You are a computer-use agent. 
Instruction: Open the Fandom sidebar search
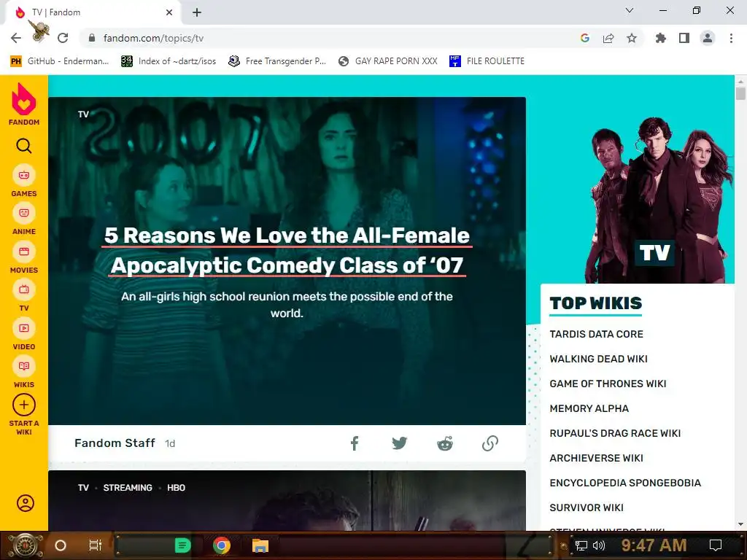pyautogui.click(x=24, y=146)
